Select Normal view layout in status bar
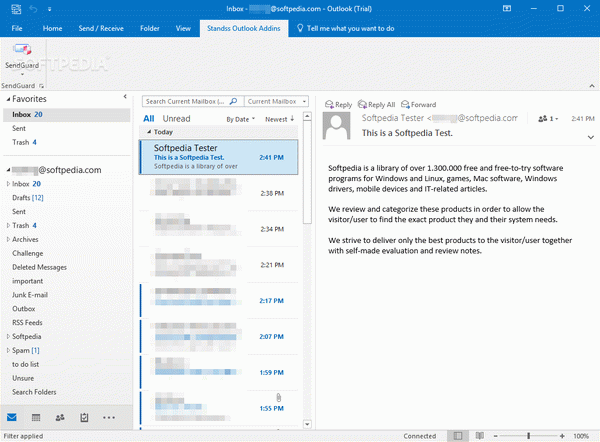Image resolution: width=600 pixels, height=442 pixels. tap(456, 436)
